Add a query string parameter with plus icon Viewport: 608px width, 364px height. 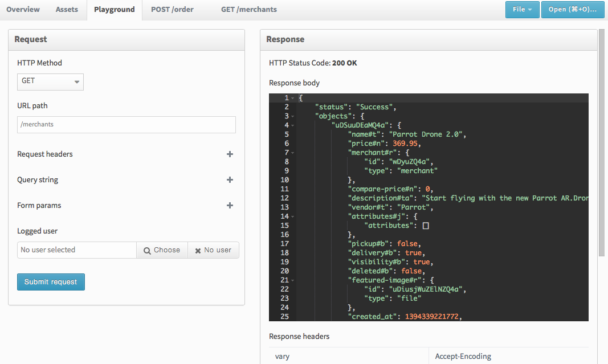click(230, 180)
